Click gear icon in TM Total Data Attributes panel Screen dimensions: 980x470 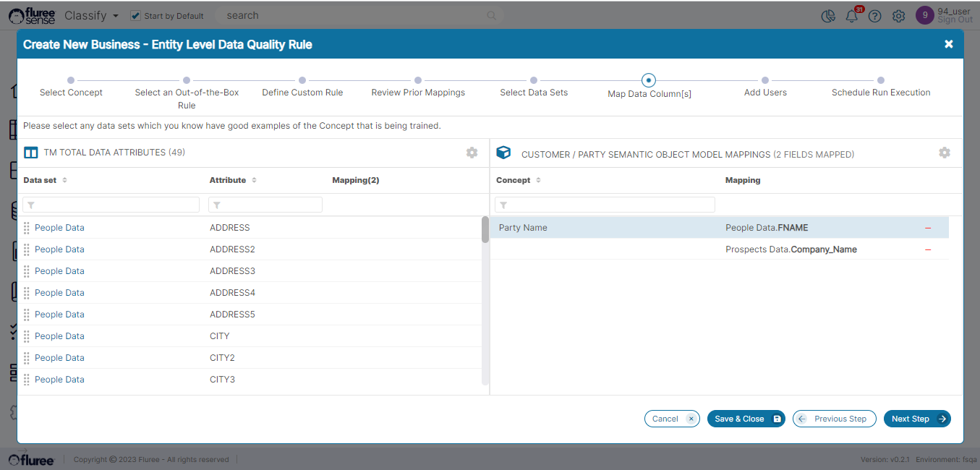click(x=472, y=153)
